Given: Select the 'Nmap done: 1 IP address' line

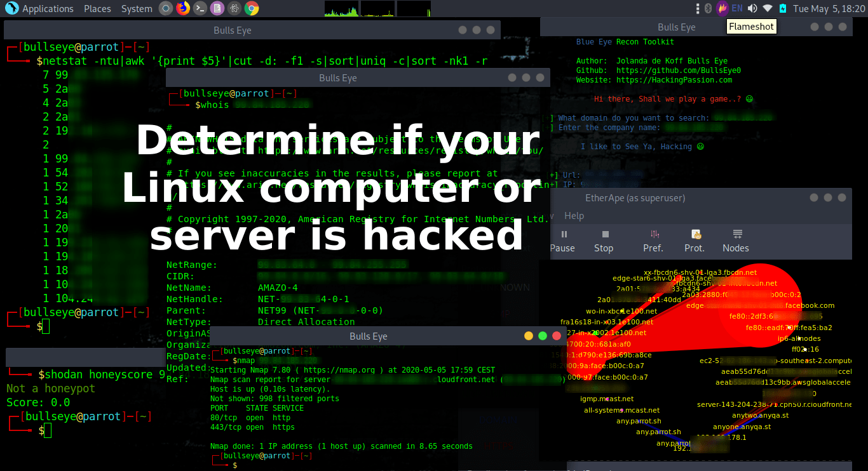Looking at the screenshot, I should click(341, 446).
